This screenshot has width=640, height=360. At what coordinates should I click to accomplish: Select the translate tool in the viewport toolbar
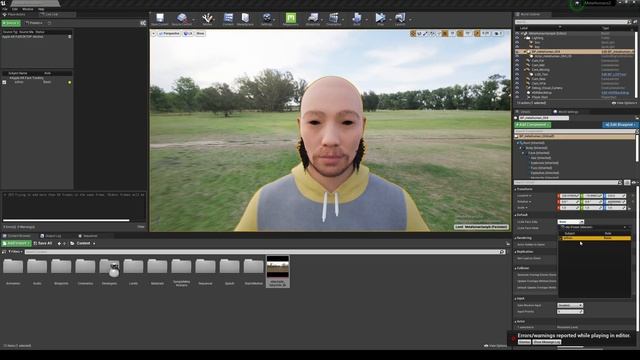(x=413, y=33)
